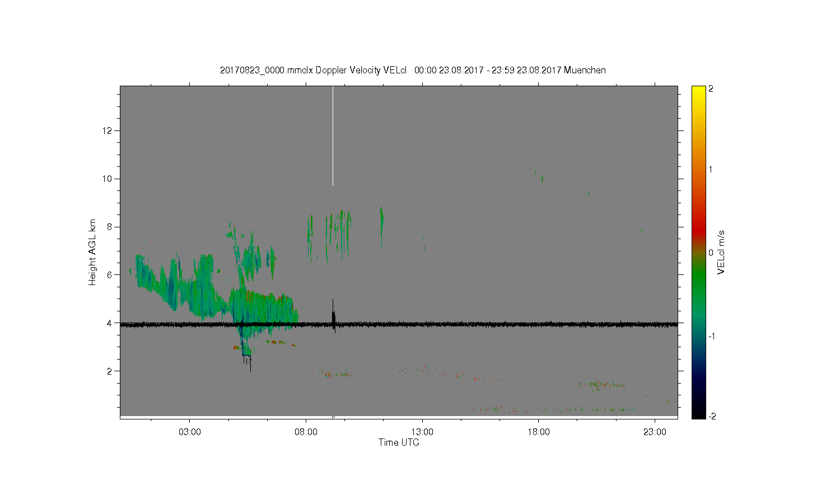This screenshot has height=504, width=840.
Task: Click the colorbar value label -1
Action: [711, 336]
